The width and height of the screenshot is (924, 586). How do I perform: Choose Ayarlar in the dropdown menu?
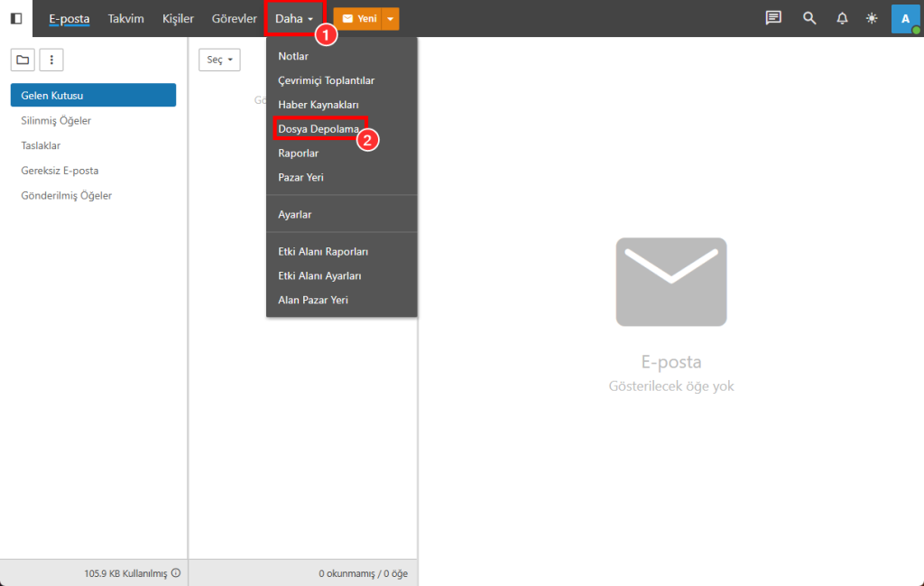(295, 214)
